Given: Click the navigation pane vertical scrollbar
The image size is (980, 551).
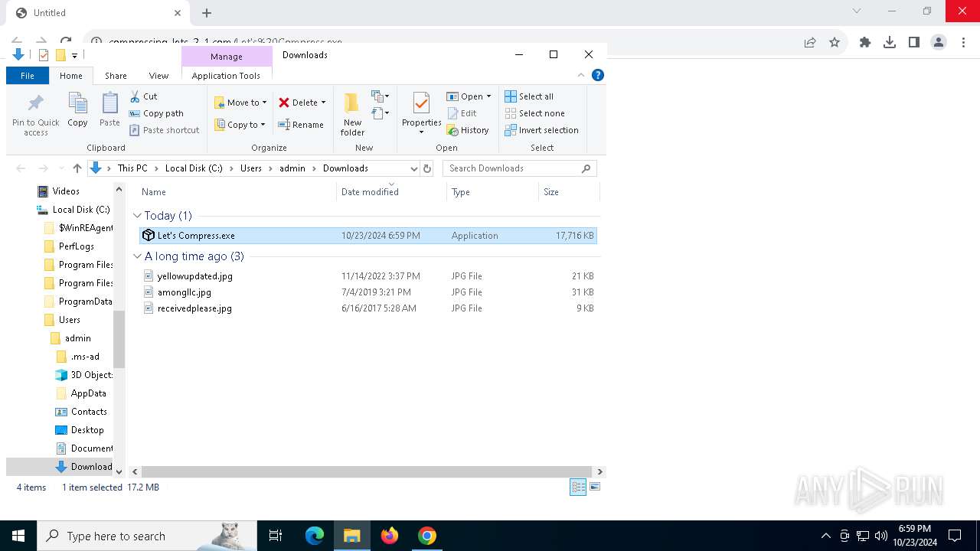Looking at the screenshot, I should click(x=119, y=339).
